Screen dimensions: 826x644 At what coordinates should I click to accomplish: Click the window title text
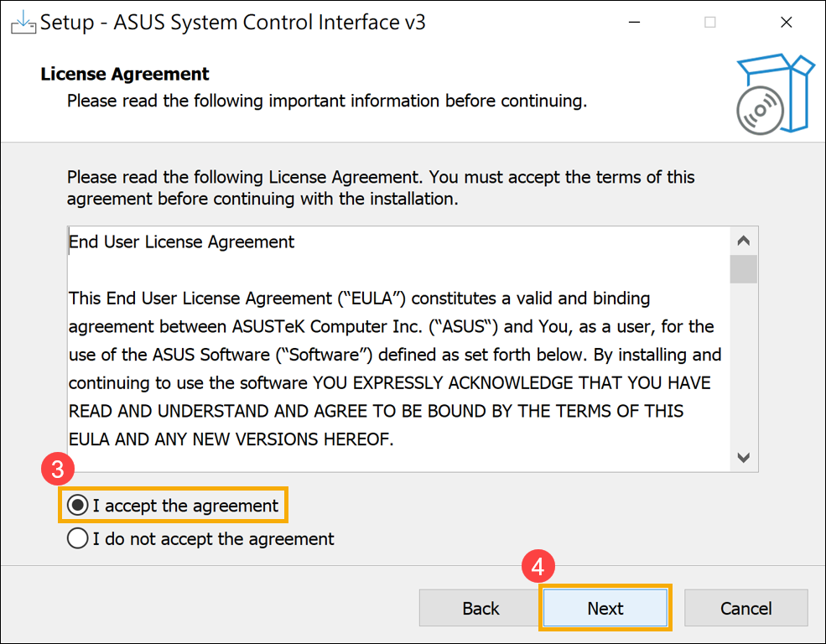233,23
